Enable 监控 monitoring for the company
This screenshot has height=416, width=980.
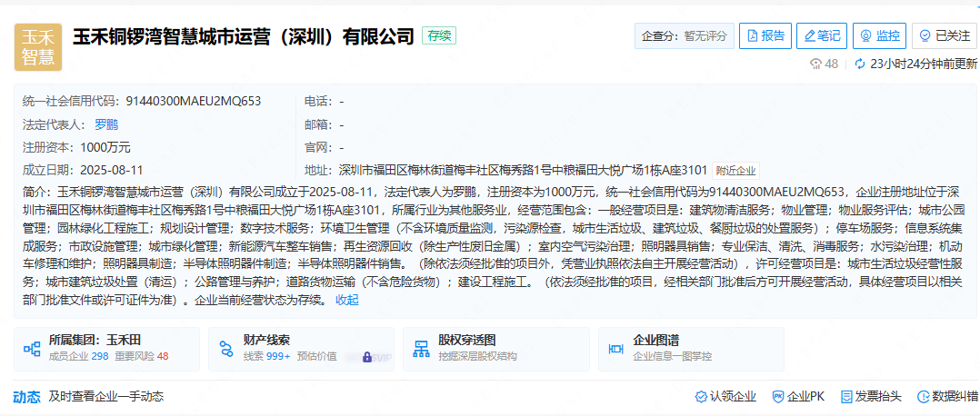pyautogui.click(x=878, y=35)
